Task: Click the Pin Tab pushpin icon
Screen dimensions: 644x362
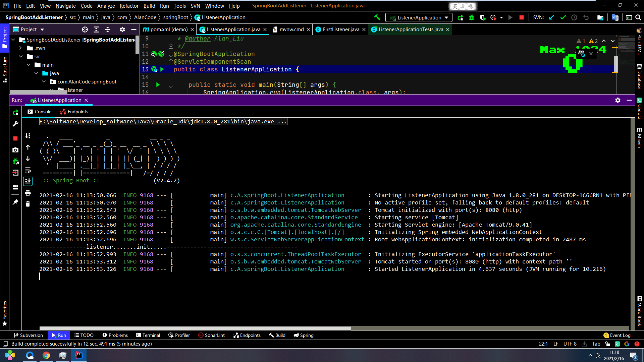Action: (15, 202)
